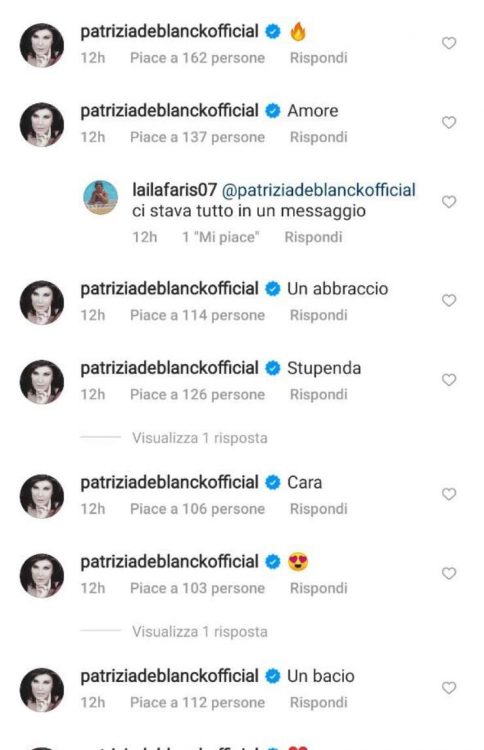This screenshot has width=484, height=750.
Task: Reply to the 'Amore' comment
Action: point(319,138)
